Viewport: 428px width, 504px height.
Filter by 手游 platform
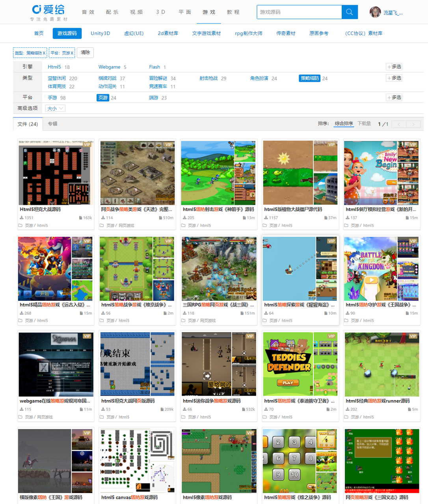click(52, 98)
